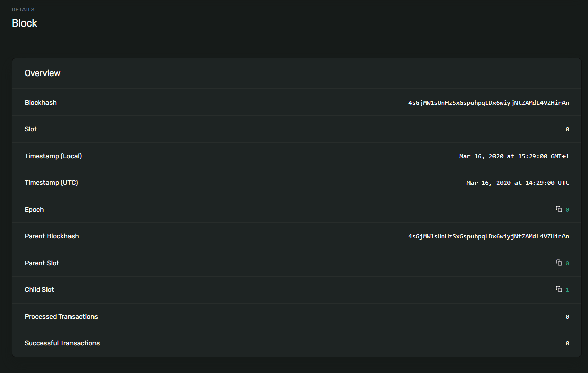This screenshot has width=588, height=373.
Task: Click the Slot row value 0
Action: coord(567,129)
